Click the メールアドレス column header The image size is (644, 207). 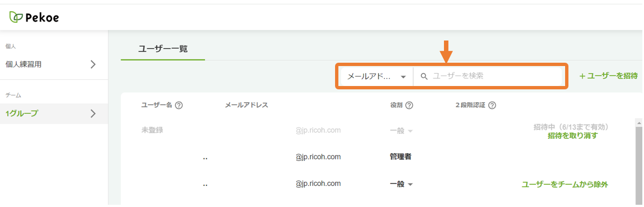coord(246,105)
